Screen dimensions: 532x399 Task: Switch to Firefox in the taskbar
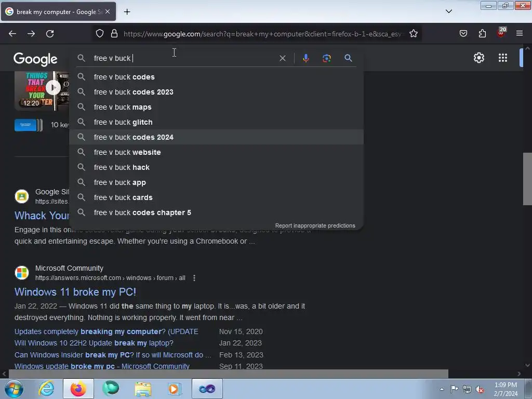click(x=78, y=389)
